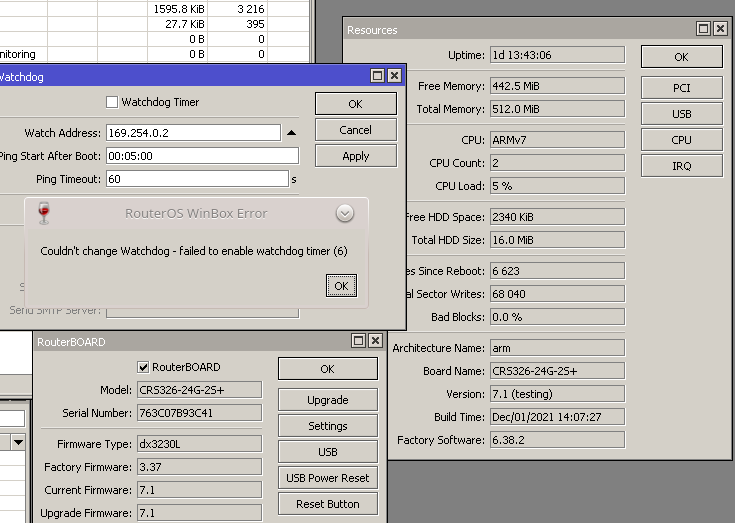This screenshot has height=523, width=735.
Task: Select the Free HDD Space value 2340 KiB
Action: click(x=557, y=217)
